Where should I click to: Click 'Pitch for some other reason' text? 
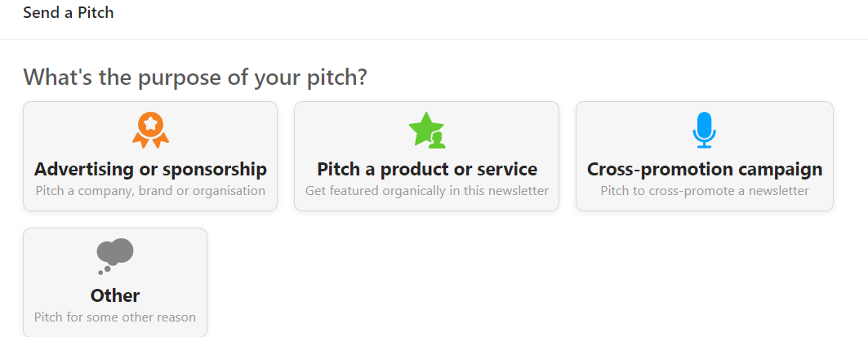[x=115, y=317]
